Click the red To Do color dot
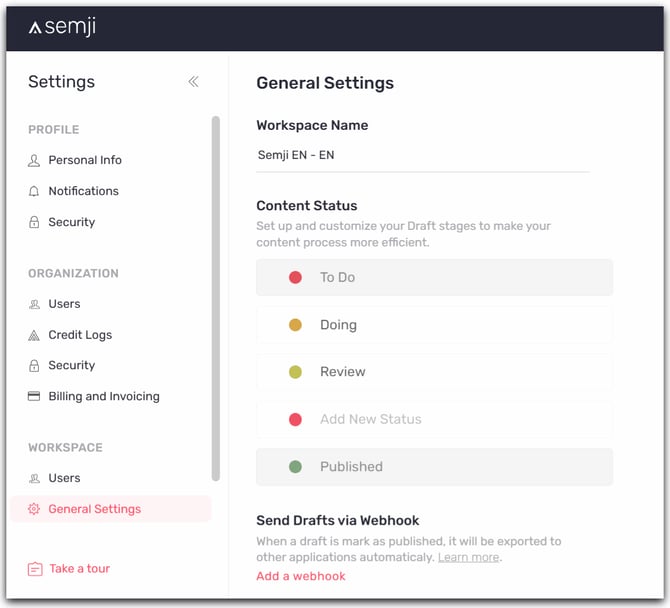The image size is (670, 608). (x=295, y=277)
